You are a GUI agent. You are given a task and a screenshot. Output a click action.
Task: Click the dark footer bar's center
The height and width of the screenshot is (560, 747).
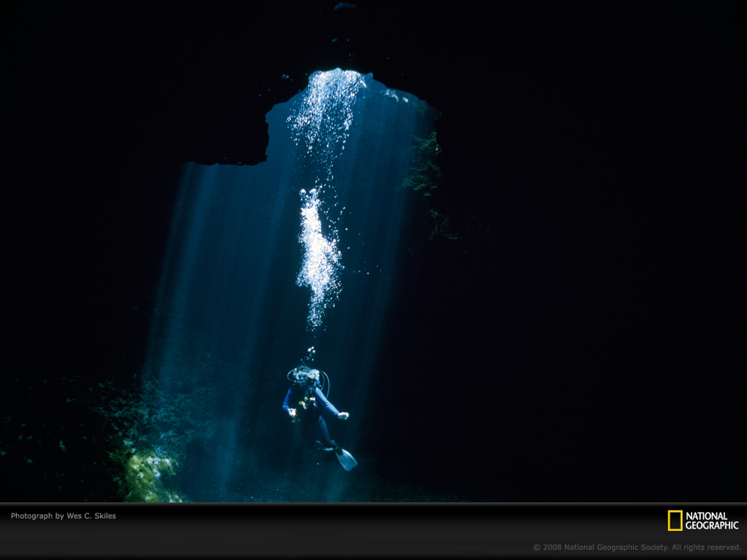click(373, 531)
